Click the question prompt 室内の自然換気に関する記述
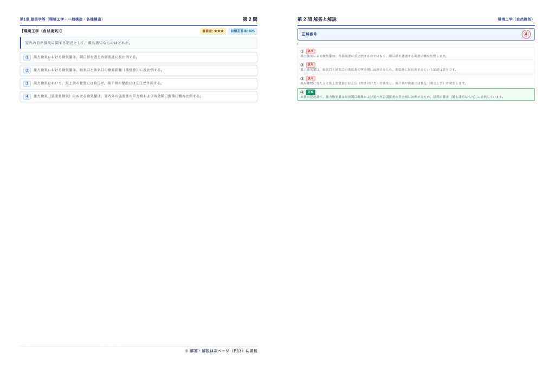555x392 pixels. pos(78,43)
